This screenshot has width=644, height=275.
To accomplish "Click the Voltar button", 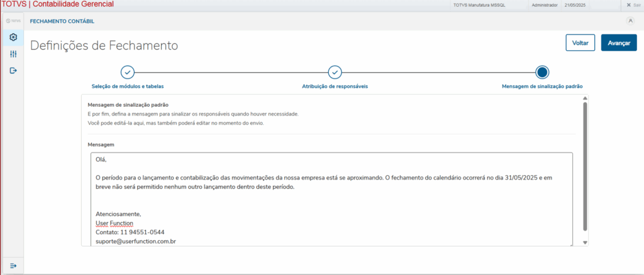I will pyautogui.click(x=580, y=43).
